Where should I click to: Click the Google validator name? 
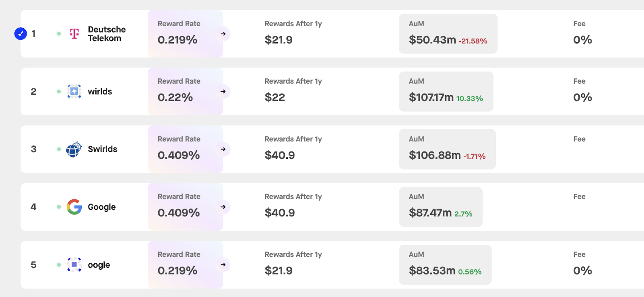pyautogui.click(x=102, y=207)
